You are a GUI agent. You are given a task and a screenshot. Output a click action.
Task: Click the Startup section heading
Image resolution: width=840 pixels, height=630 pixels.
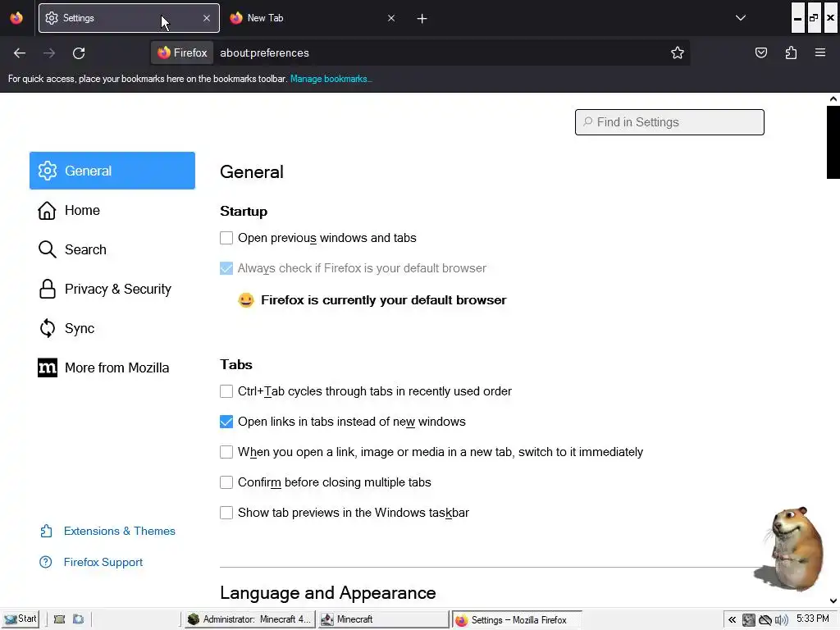point(244,211)
